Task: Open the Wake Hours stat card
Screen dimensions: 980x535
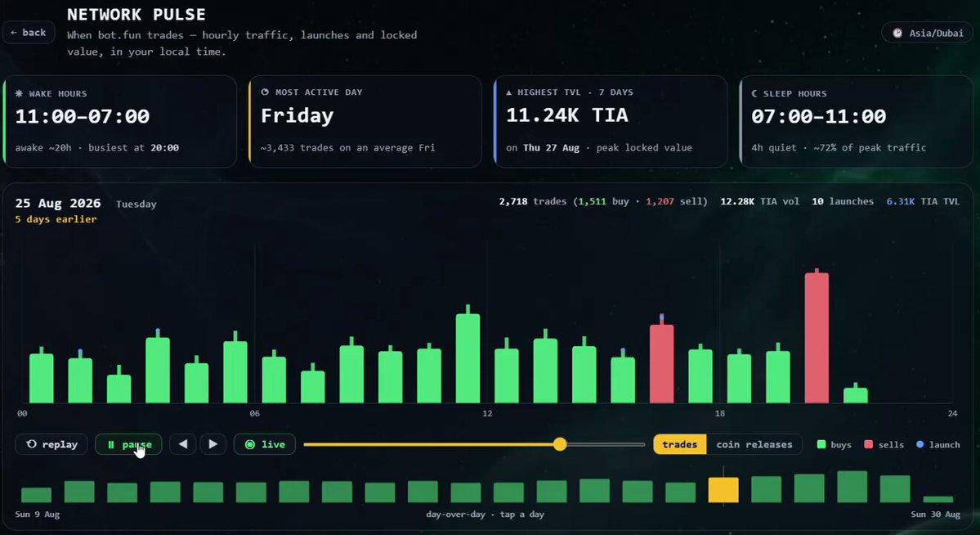Action: pyautogui.click(x=121, y=121)
